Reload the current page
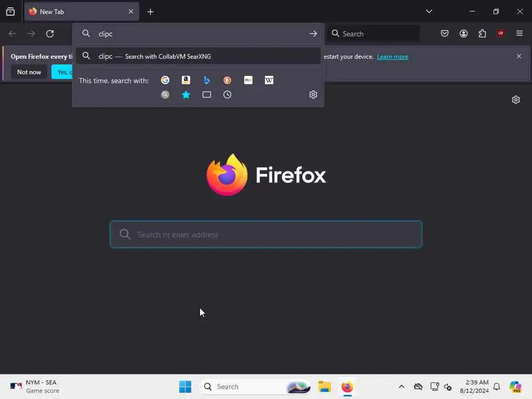This screenshot has height=399, width=532. (50, 34)
